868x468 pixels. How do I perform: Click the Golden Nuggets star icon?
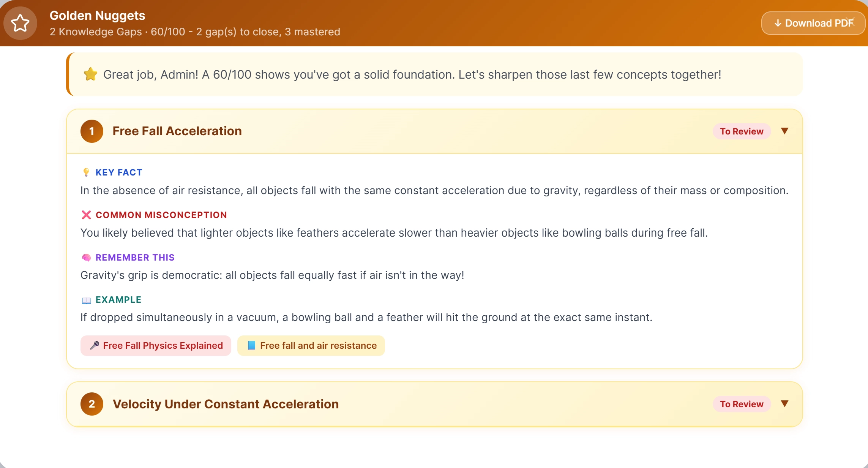point(20,23)
